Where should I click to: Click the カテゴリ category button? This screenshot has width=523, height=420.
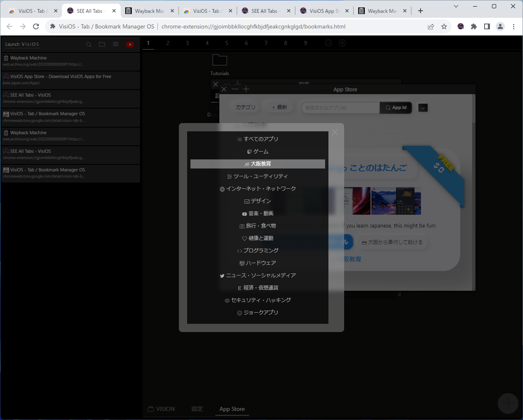246,107
